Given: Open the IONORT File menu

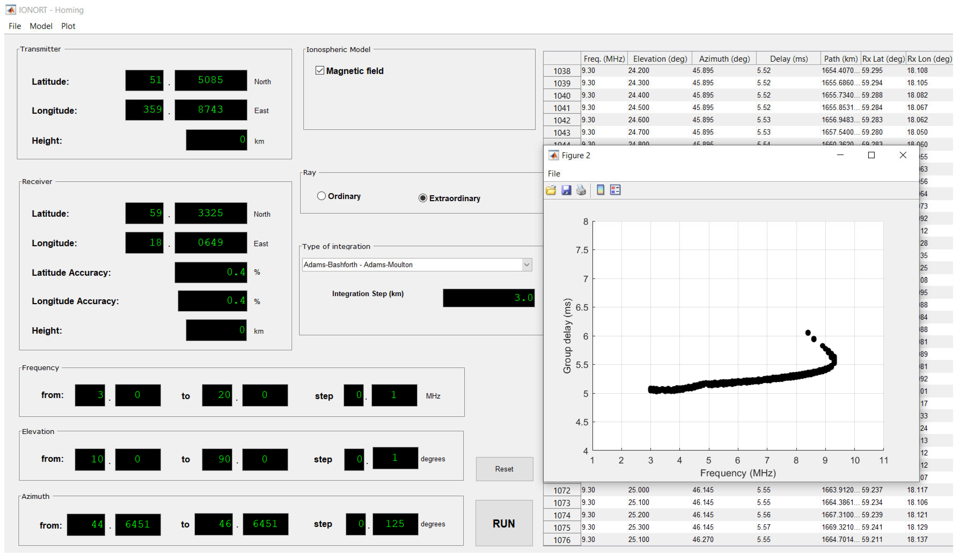Looking at the screenshot, I should pyautogui.click(x=14, y=26).
